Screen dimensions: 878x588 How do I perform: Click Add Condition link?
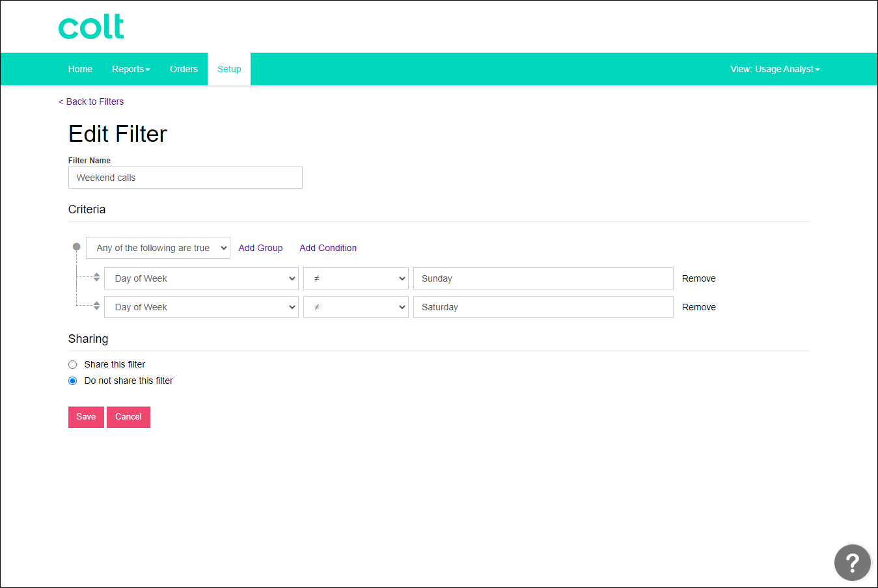click(328, 248)
